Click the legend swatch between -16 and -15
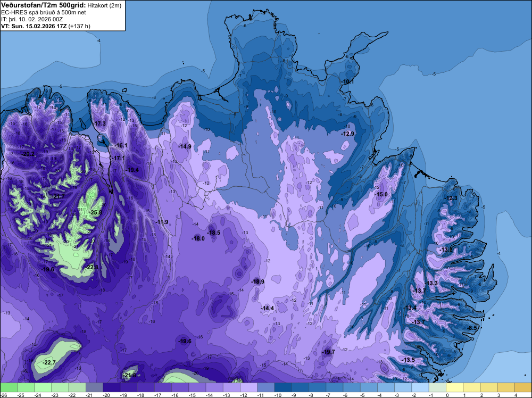This screenshot has width=532, height=398. click(x=180, y=387)
